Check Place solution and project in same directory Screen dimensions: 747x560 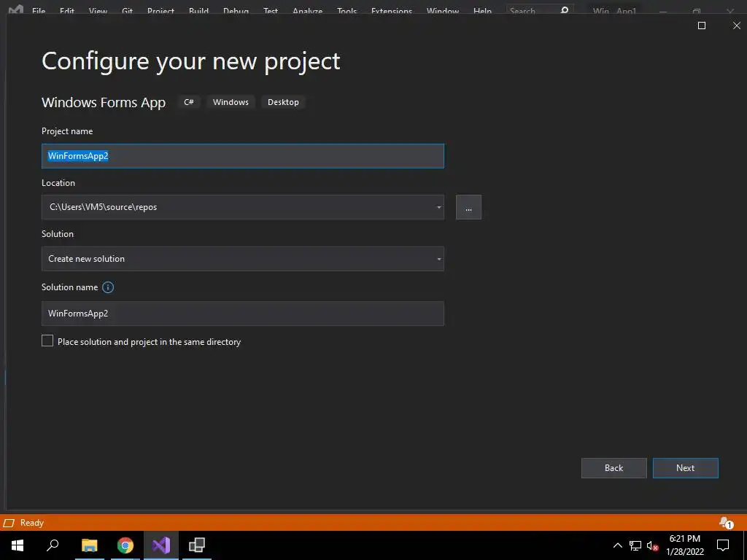47,341
